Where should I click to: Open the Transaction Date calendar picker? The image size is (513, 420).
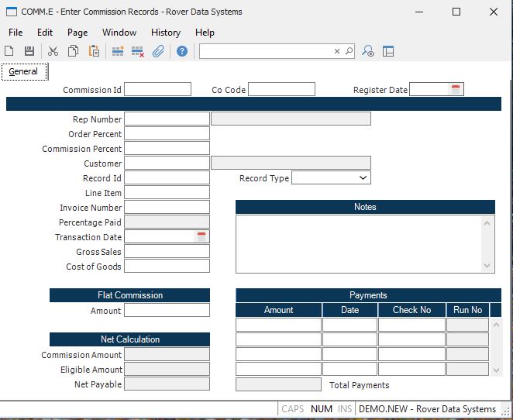pyautogui.click(x=201, y=237)
